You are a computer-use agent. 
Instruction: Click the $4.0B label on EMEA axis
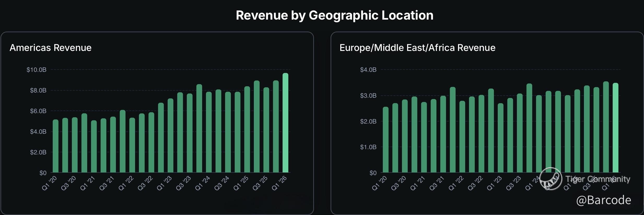pyautogui.click(x=368, y=70)
